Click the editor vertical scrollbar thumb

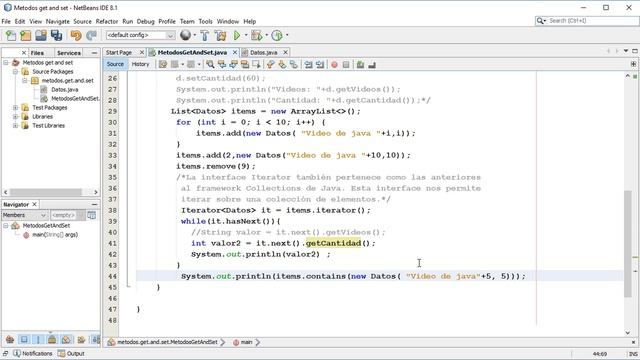(x=628, y=244)
